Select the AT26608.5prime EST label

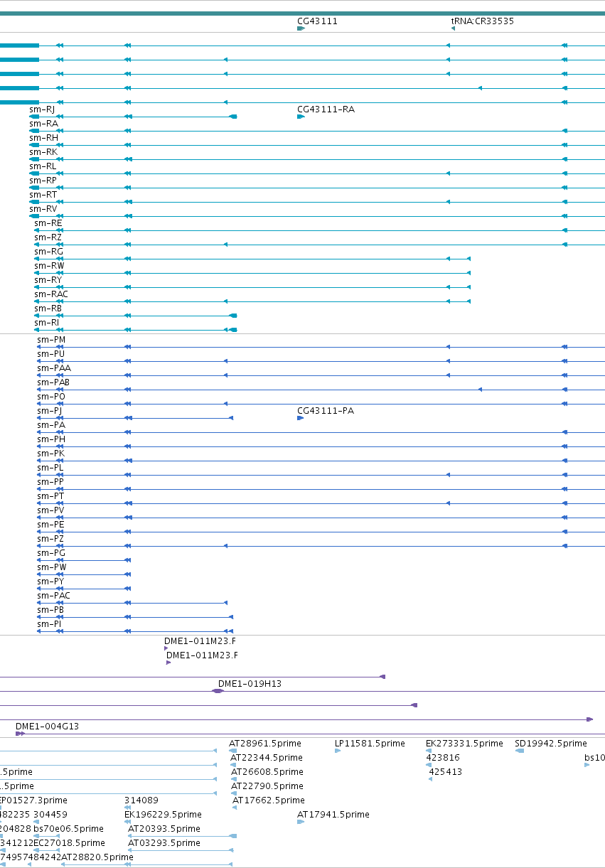267,772
